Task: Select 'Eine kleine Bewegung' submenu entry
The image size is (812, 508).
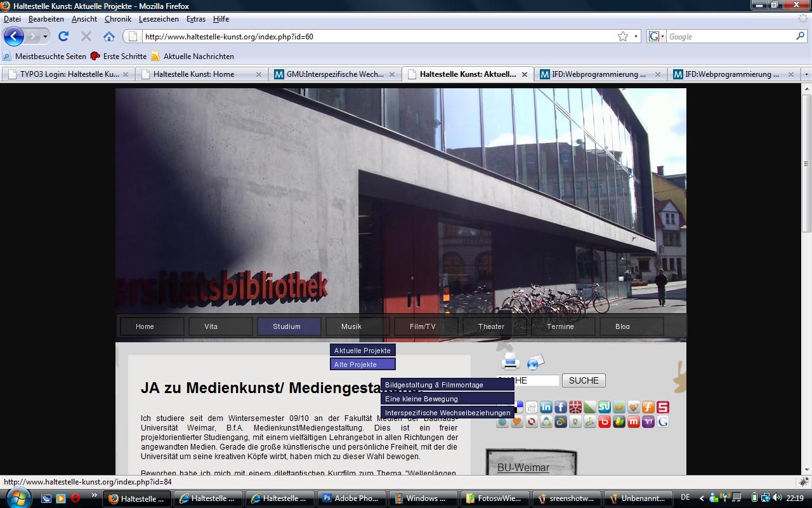Action: pyautogui.click(x=421, y=399)
